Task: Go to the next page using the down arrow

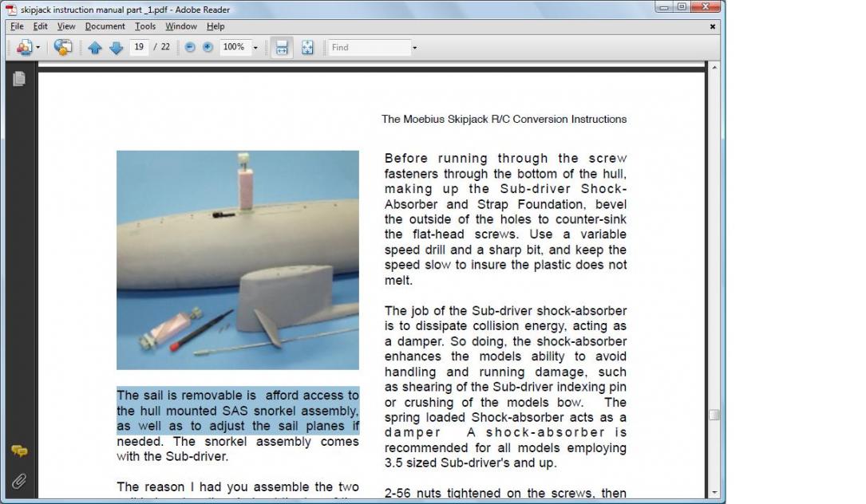Action: 116,48
